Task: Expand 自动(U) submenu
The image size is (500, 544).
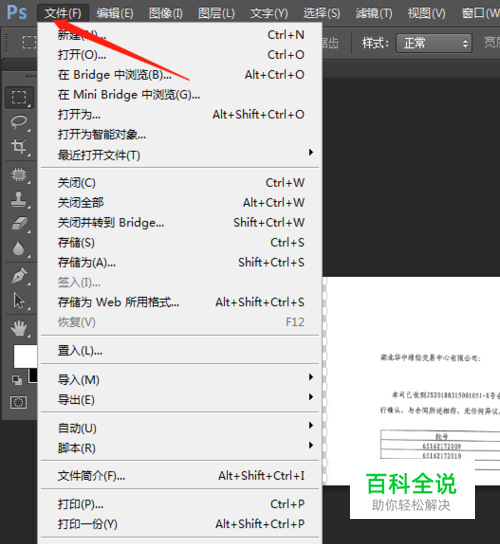Action: point(180,428)
